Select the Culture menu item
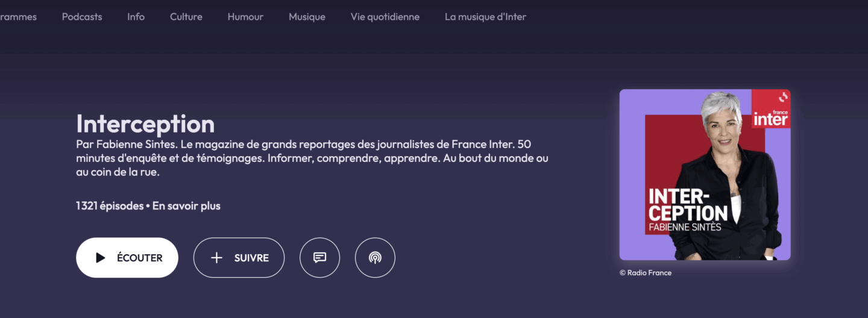Image resolution: width=868 pixels, height=318 pixels. 186,17
